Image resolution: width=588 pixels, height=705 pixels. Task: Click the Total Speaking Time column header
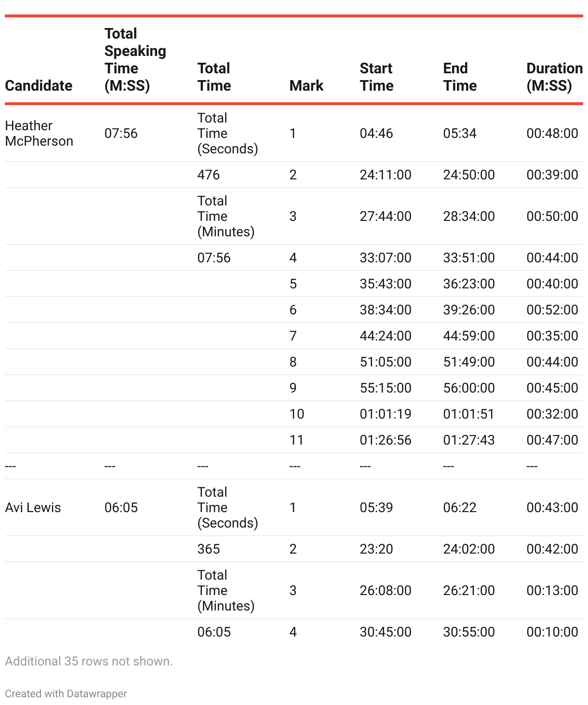135,60
